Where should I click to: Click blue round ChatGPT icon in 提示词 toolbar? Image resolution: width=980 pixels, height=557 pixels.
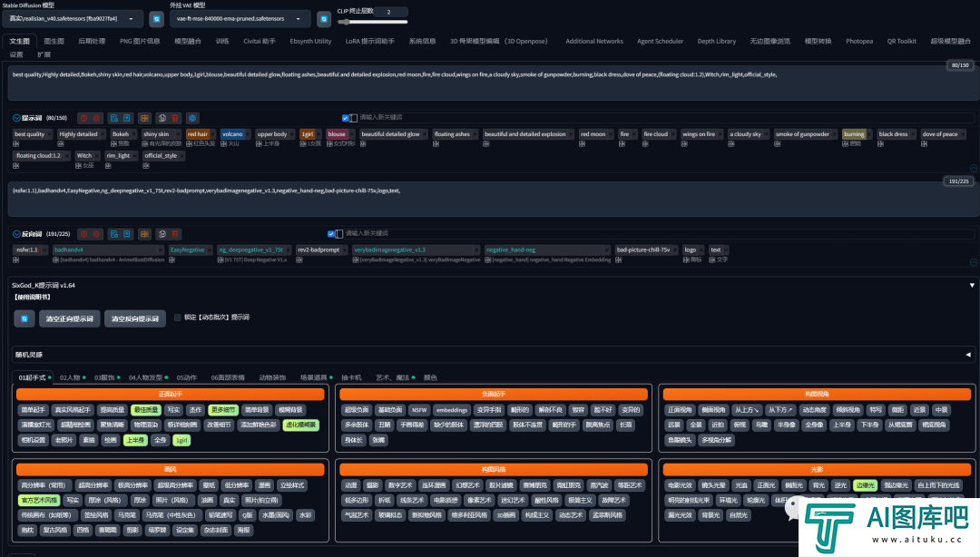[x=192, y=118]
